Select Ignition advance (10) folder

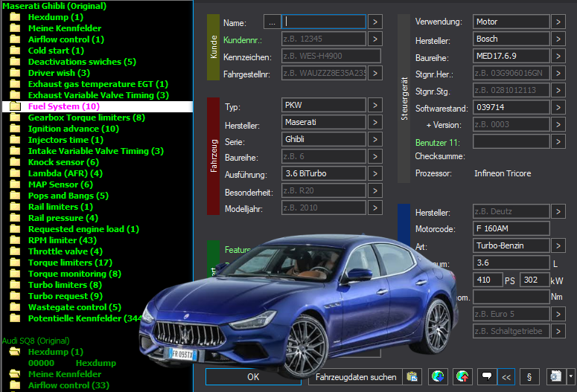[x=74, y=129]
